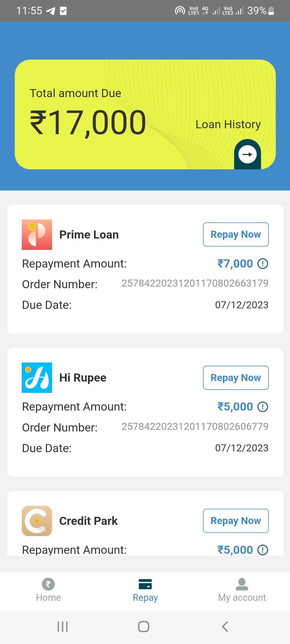
Task: Show info icon beside Hi Rupee amount
Action: [263, 407]
